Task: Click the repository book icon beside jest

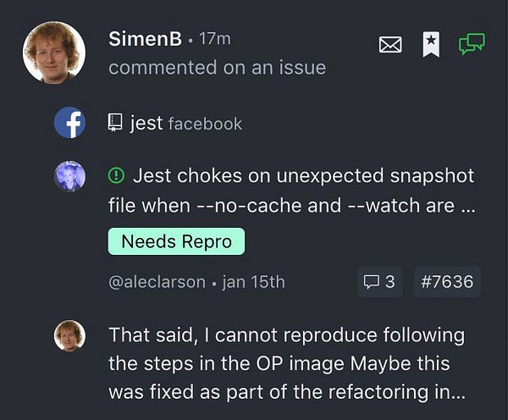Action: click(x=116, y=124)
